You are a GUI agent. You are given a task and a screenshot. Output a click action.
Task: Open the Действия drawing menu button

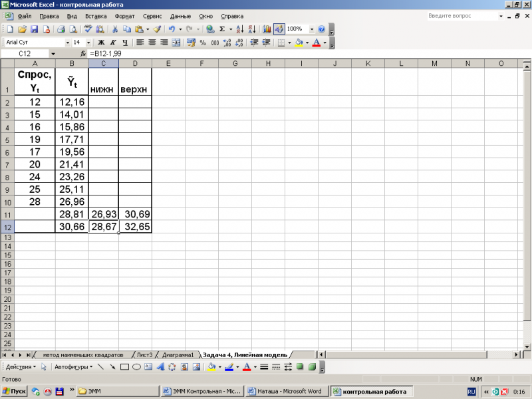pos(21,367)
